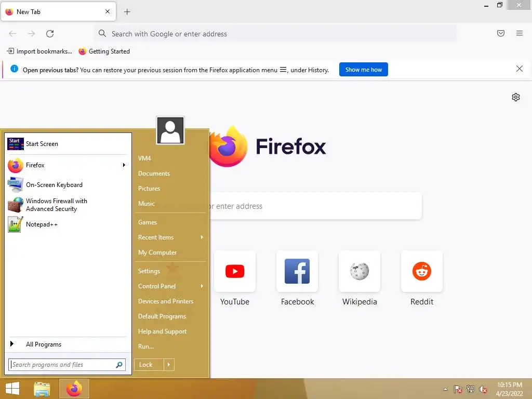Image resolution: width=532 pixels, height=399 pixels.
Task: Click the new tab page search box
Action: click(315, 206)
